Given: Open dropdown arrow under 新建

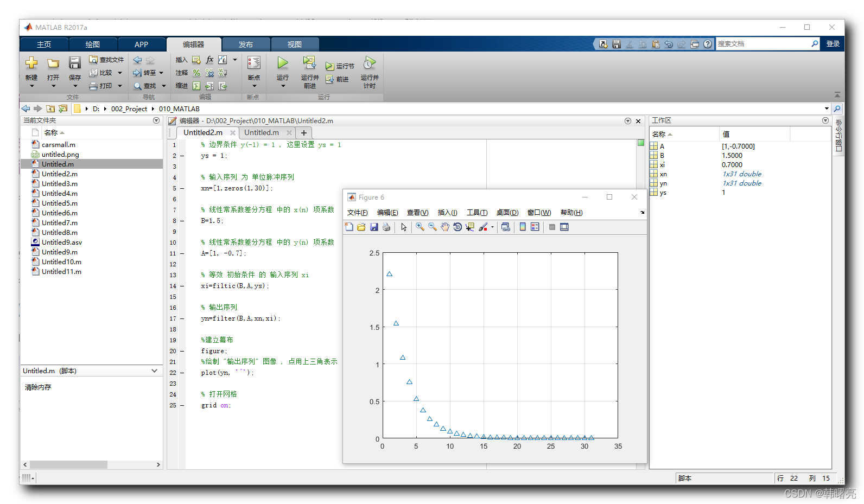Looking at the screenshot, I should tap(31, 86).
